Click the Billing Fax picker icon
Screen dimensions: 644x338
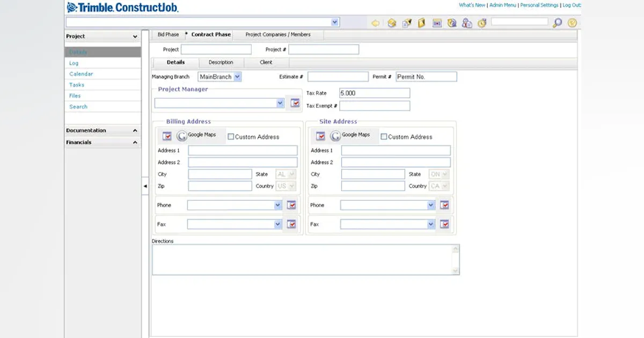(x=291, y=224)
